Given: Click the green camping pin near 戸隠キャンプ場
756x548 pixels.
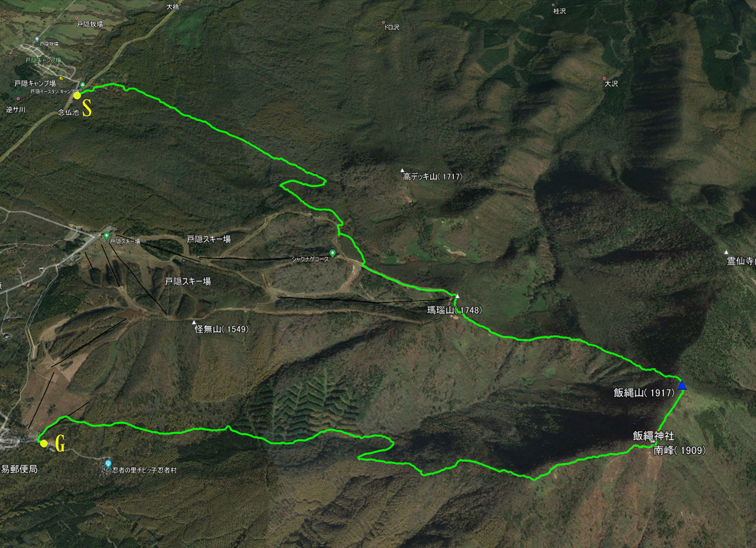Looking at the screenshot, I should [x=82, y=84].
